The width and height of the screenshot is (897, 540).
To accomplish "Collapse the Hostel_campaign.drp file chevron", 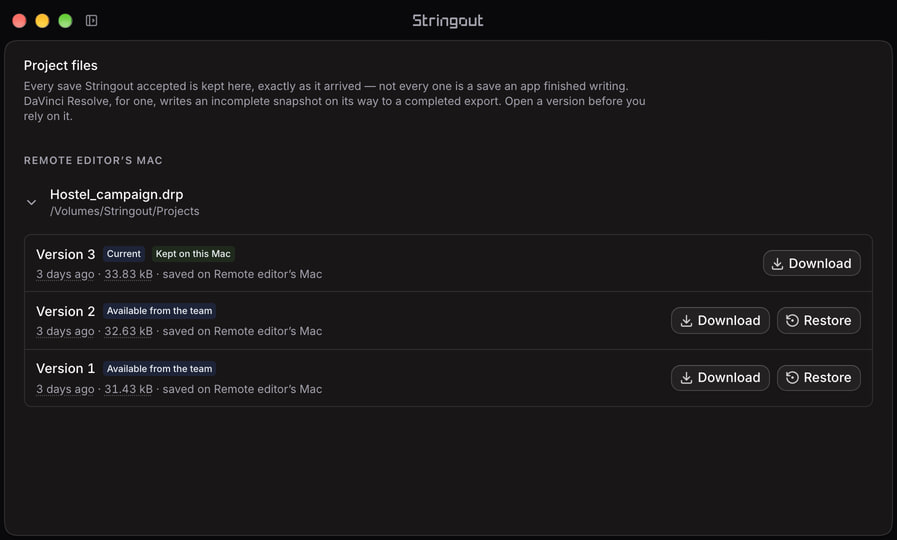I will tap(31, 202).
